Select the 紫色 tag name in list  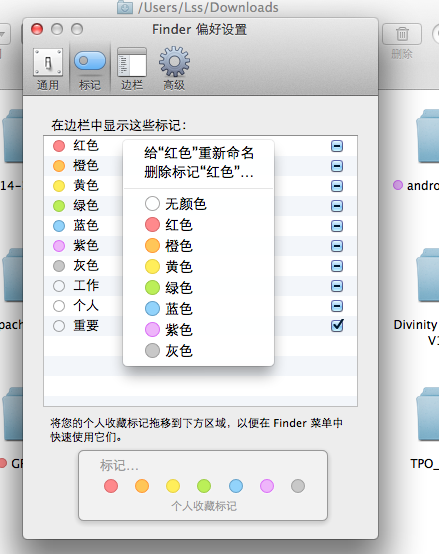point(86,246)
